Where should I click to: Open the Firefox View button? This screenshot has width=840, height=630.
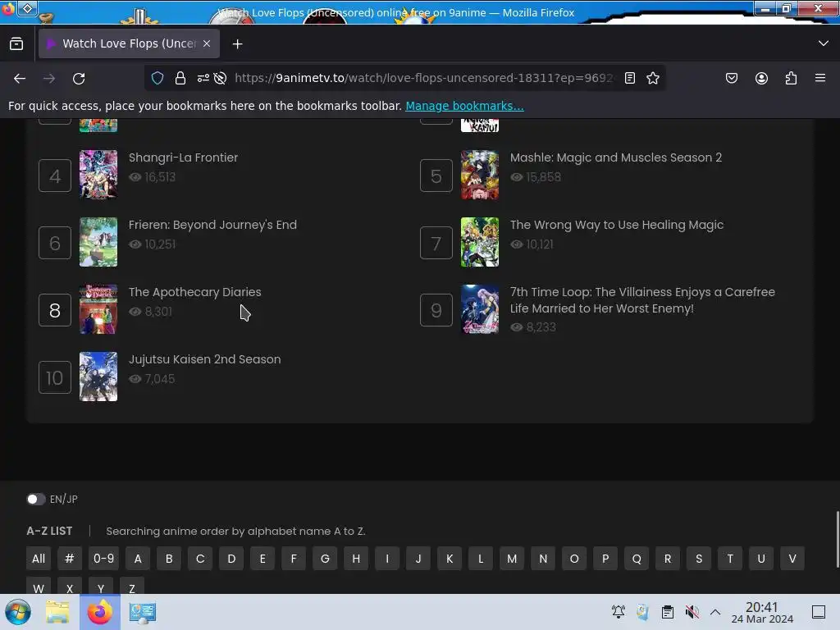[x=16, y=44]
